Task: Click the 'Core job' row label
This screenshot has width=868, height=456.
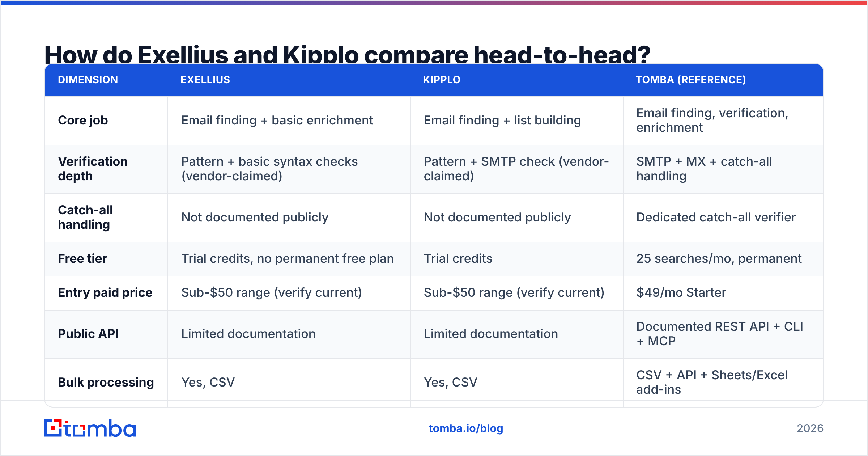Action: point(83,120)
